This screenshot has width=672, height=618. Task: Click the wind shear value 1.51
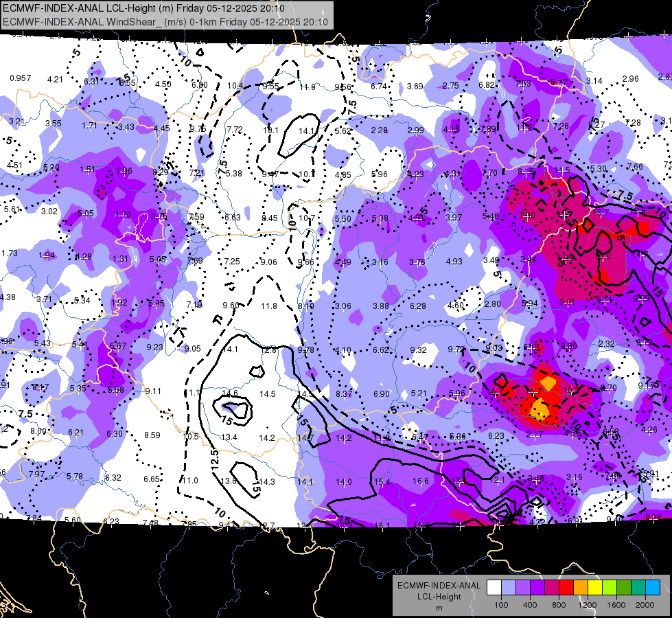(87, 170)
